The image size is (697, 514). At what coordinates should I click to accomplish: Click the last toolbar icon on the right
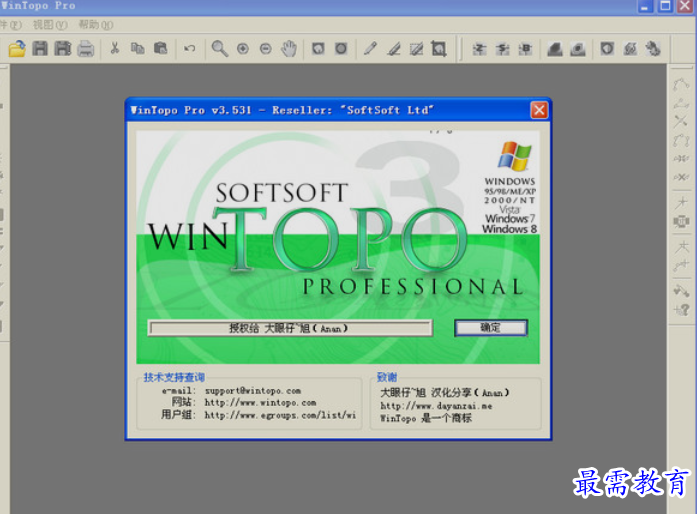(653, 48)
